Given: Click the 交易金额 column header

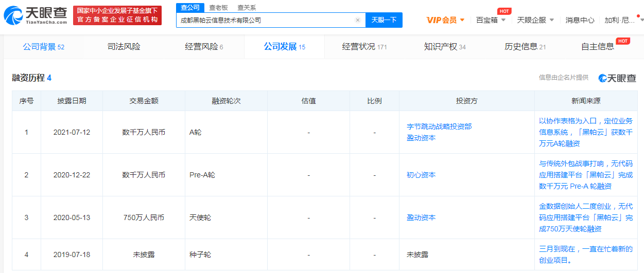Looking at the screenshot, I should click(x=144, y=101).
